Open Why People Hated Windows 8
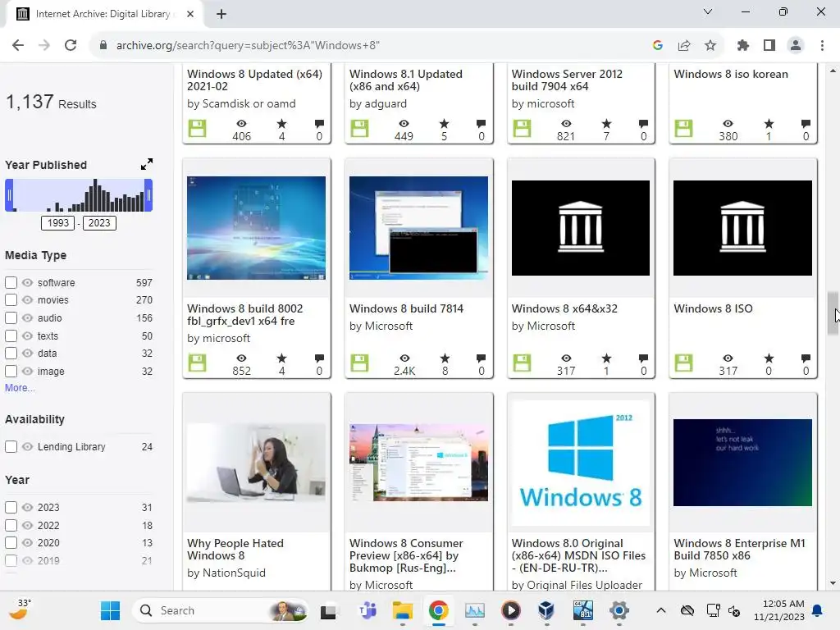840x630 pixels. 235,549
